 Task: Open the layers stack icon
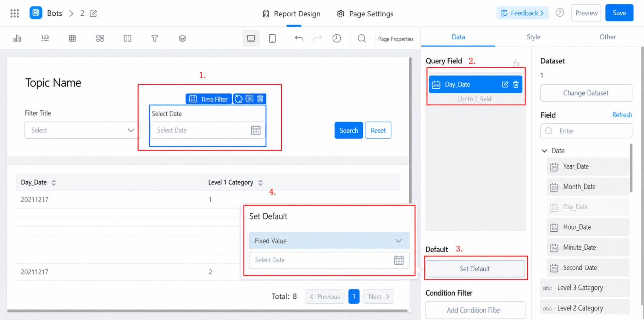point(182,38)
